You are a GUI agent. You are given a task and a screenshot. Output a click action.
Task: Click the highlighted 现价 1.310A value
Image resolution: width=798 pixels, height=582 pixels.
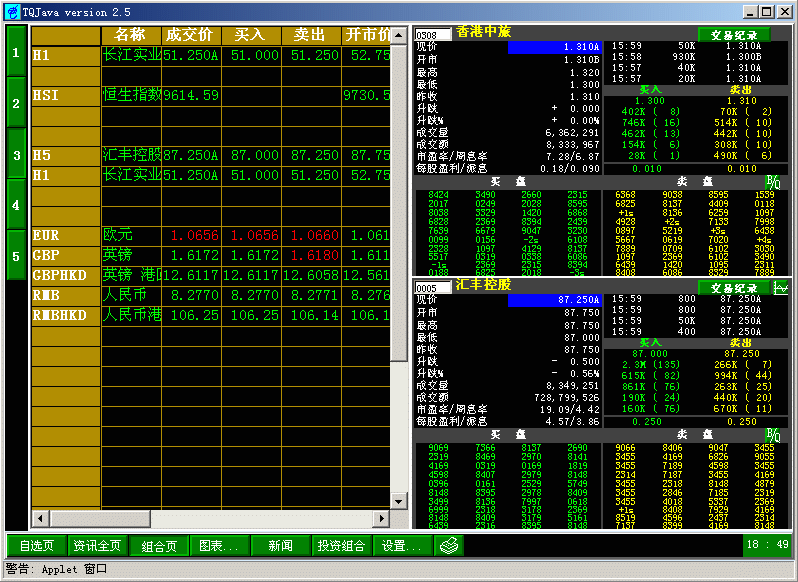555,47
